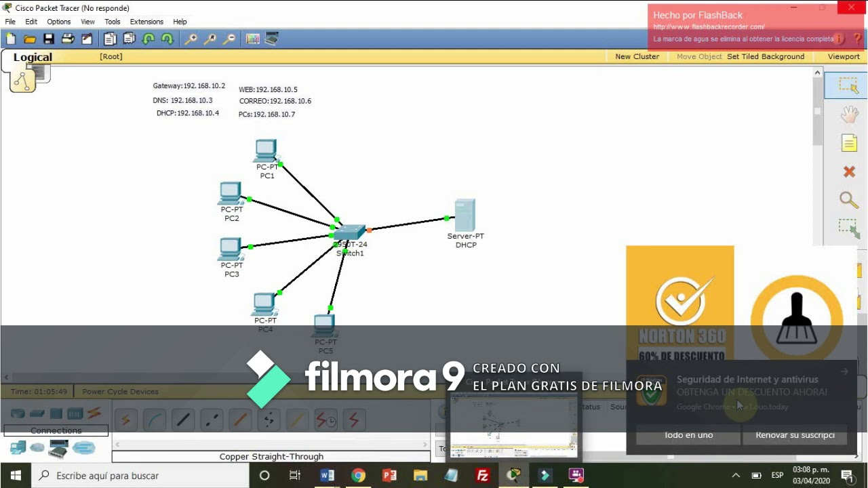This screenshot has height=488, width=868.
Task: Open Word from the Windows taskbar
Action: point(326,475)
